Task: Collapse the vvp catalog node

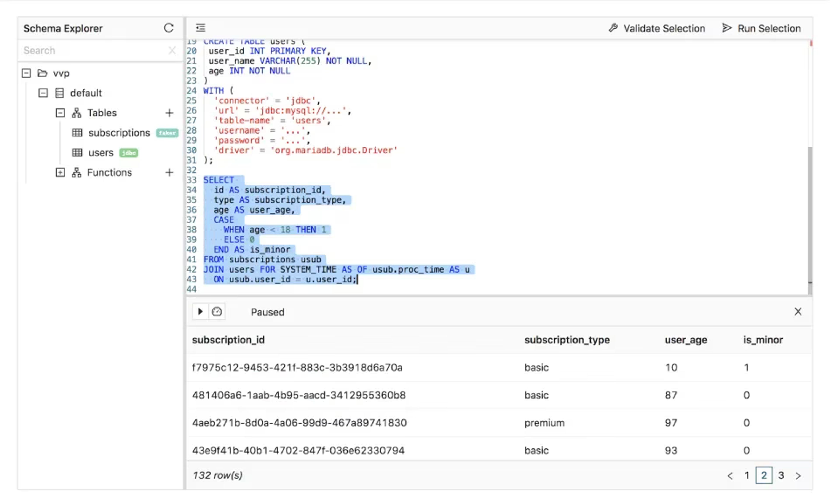Action: [x=26, y=73]
